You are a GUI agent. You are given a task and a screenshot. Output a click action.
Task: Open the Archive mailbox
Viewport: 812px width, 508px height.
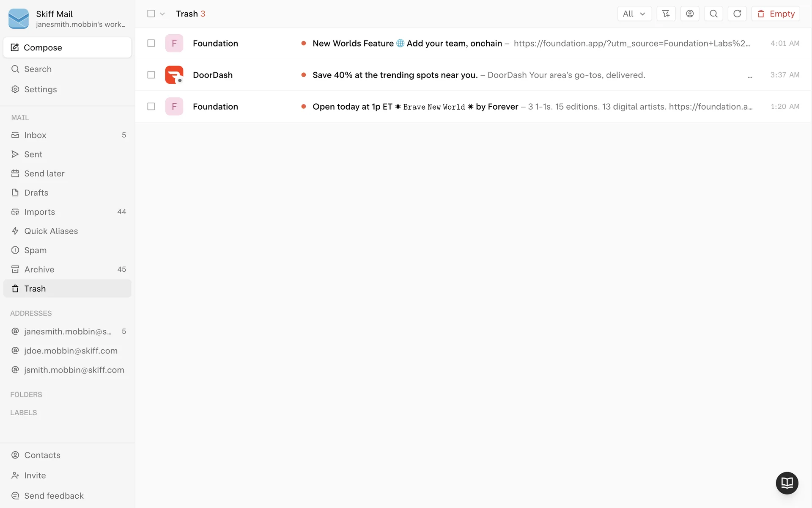pyautogui.click(x=39, y=269)
